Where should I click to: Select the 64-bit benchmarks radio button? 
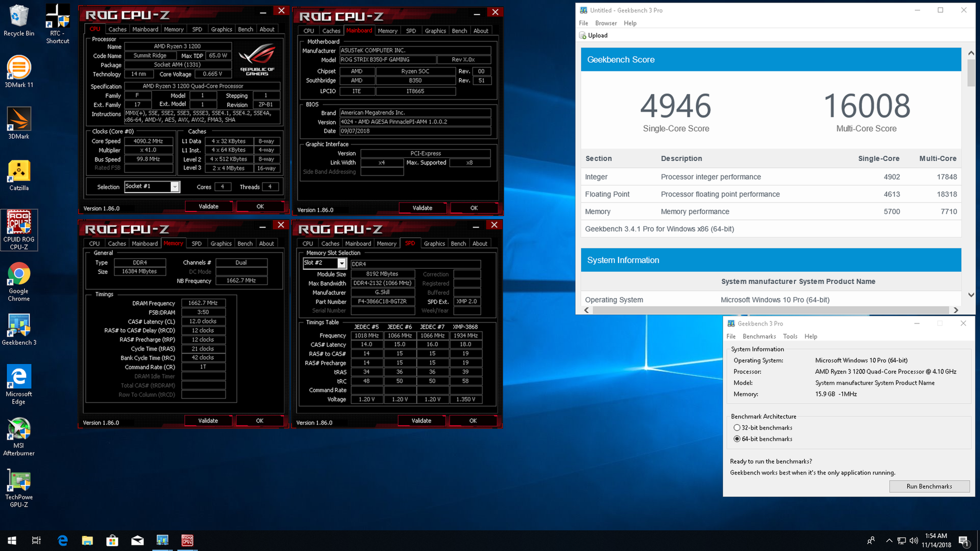point(737,439)
